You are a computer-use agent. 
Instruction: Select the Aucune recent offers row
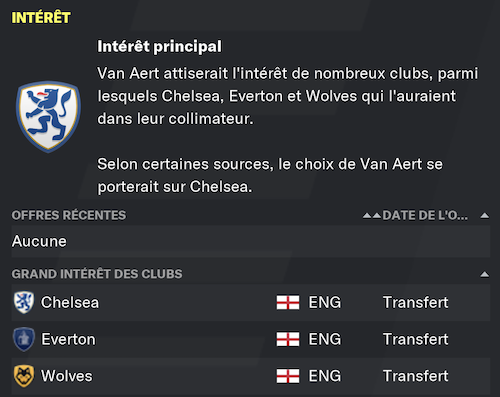pyautogui.click(x=251, y=241)
